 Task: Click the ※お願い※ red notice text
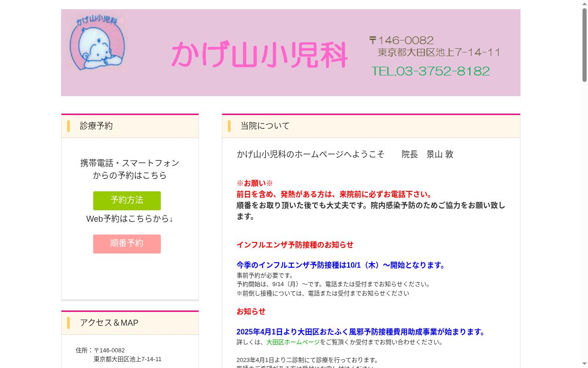(255, 183)
